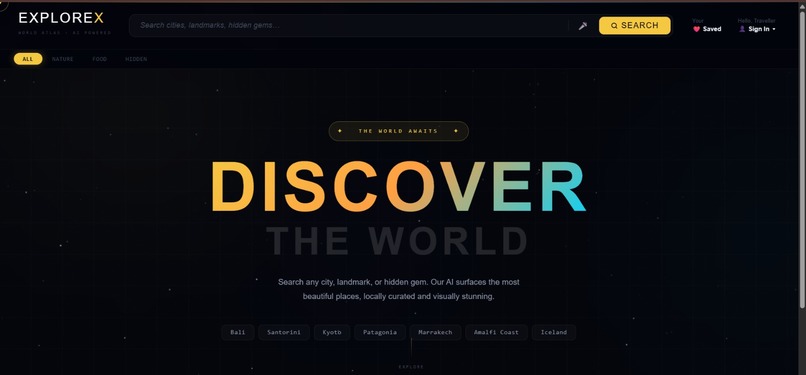
Task: Choose the Marrakech destination chip
Action: coord(435,332)
